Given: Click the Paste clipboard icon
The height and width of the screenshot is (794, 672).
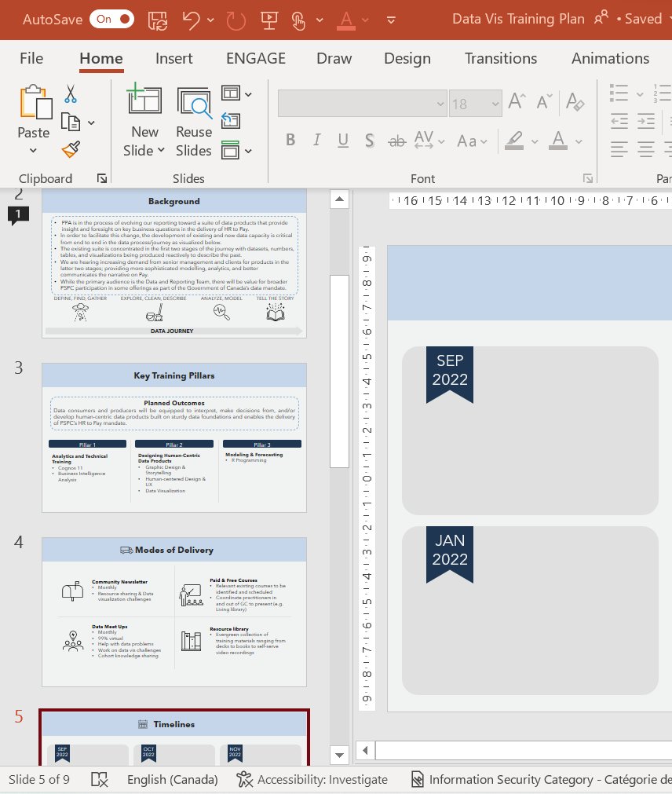Looking at the screenshot, I should (35, 103).
